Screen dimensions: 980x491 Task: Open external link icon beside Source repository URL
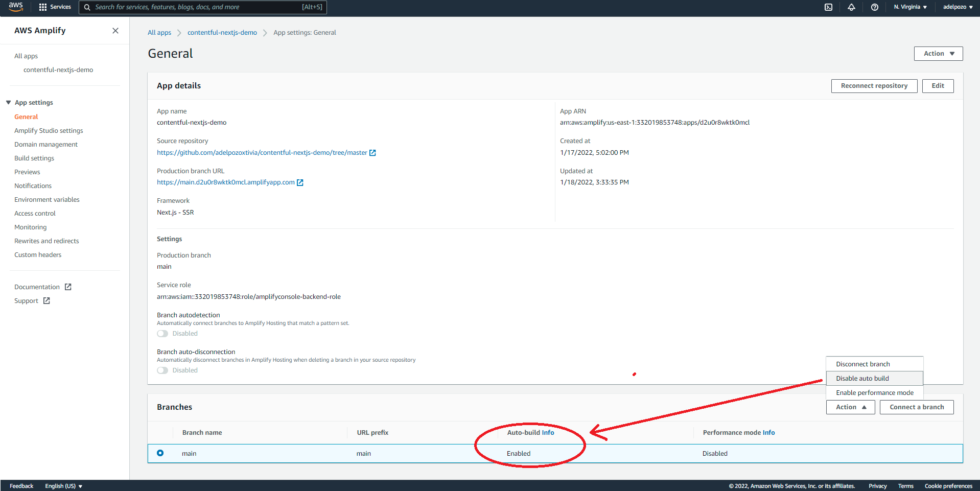(x=373, y=153)
